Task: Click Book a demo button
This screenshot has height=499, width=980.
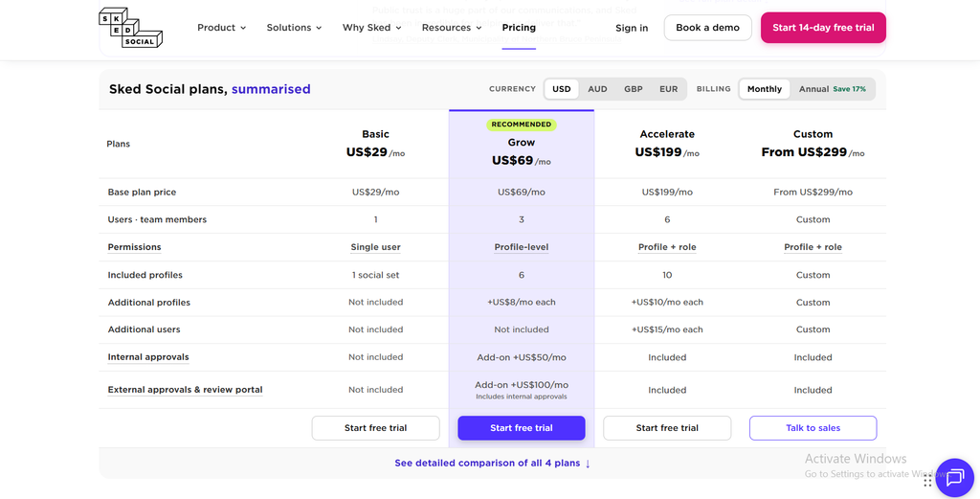Action: coord(707,28)
